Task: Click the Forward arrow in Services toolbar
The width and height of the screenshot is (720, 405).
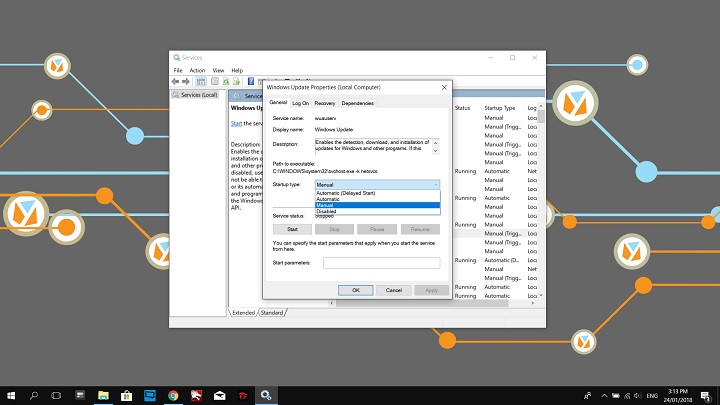Action: tap(186, 81)
